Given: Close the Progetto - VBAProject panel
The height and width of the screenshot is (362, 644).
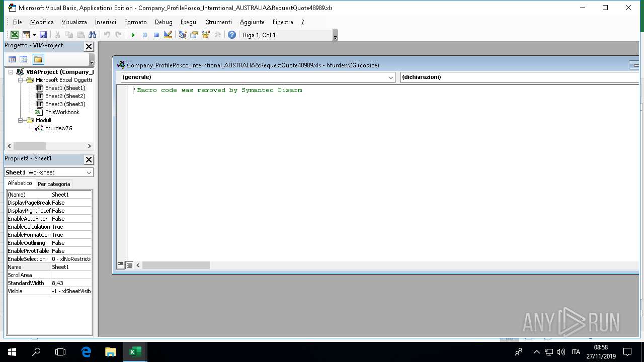Looking at the screenshot, I should click(89, 46).
